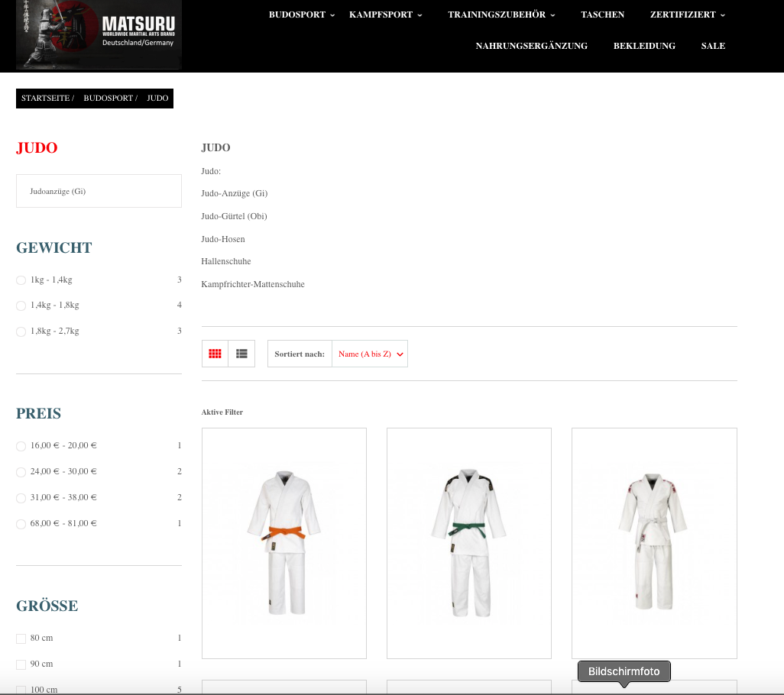Check the 80 cm size filter
This screenshot has width=784, height=695.
(21, 638)
